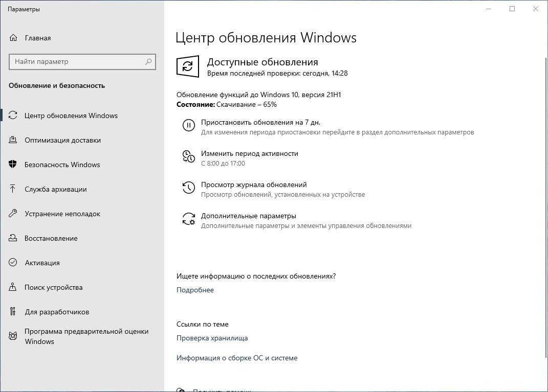Screen dimensions: 548x392
Task: Click inside the Найти параметр search box
Action: (82, 61)
